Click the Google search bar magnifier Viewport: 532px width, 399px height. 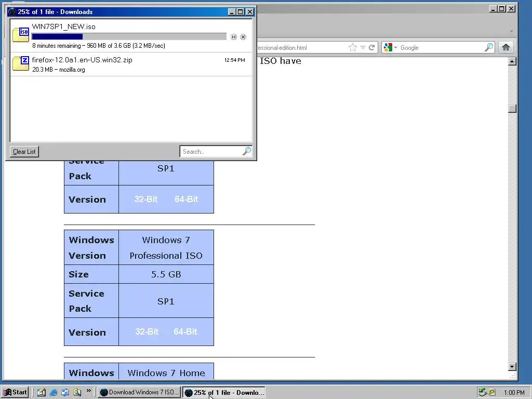pos(489,47)
